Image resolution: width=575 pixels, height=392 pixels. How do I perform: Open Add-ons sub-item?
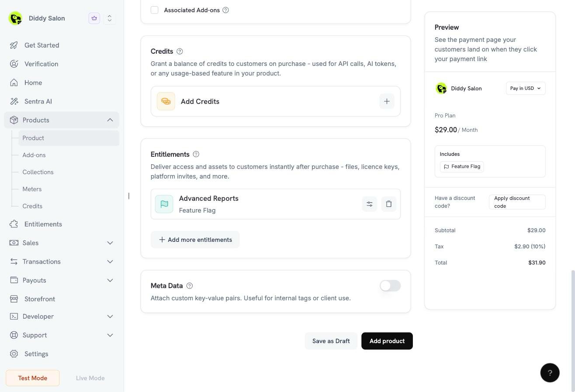click(x=34, y=155)
